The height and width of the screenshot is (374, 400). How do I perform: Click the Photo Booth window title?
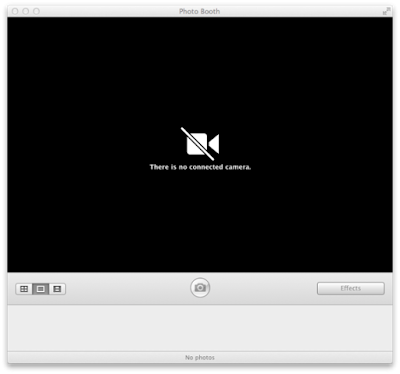[x=199, y=11]
